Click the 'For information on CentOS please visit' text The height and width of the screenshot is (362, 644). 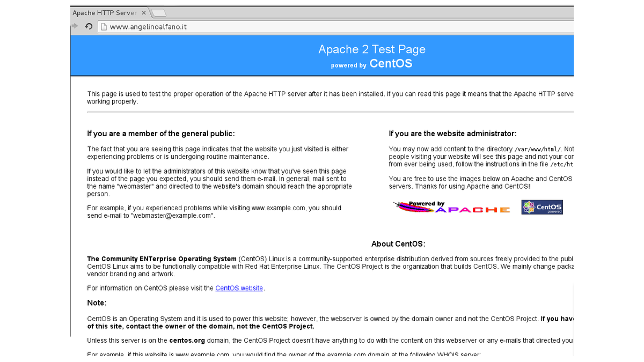150,288
